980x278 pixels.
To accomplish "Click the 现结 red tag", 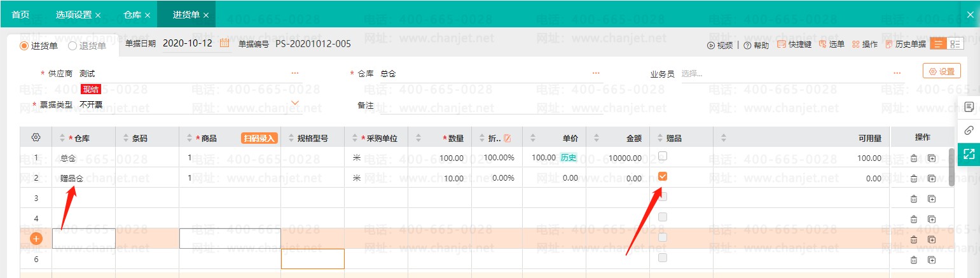I will coord(91,90).
